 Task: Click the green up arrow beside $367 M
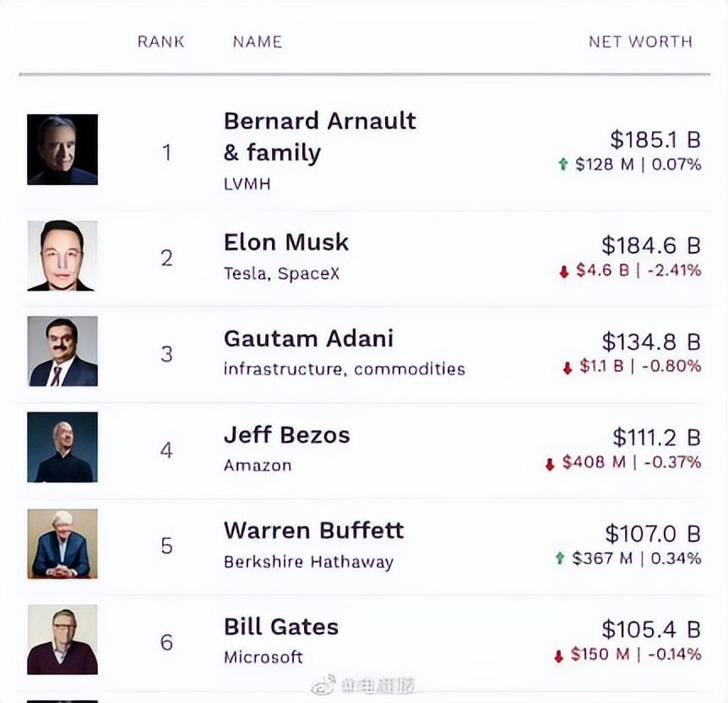pos(560,559)
